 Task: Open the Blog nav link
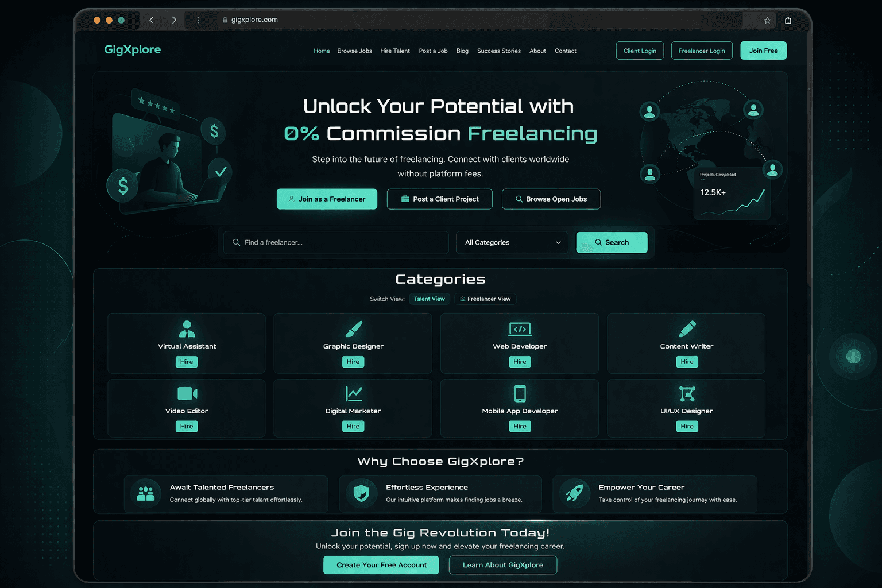coord(462,51)
